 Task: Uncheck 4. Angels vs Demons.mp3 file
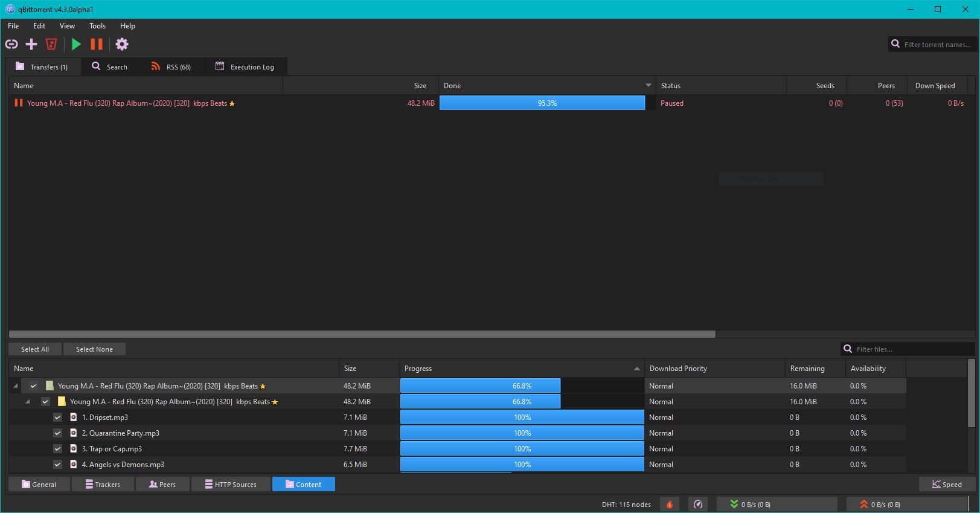click(x=57, y=464)
